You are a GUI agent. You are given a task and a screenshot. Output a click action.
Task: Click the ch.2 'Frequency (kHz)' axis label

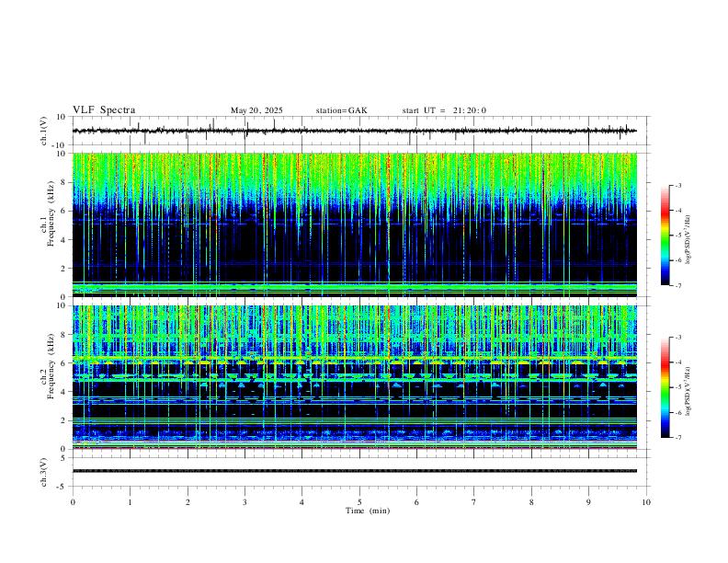click(51, 366)
